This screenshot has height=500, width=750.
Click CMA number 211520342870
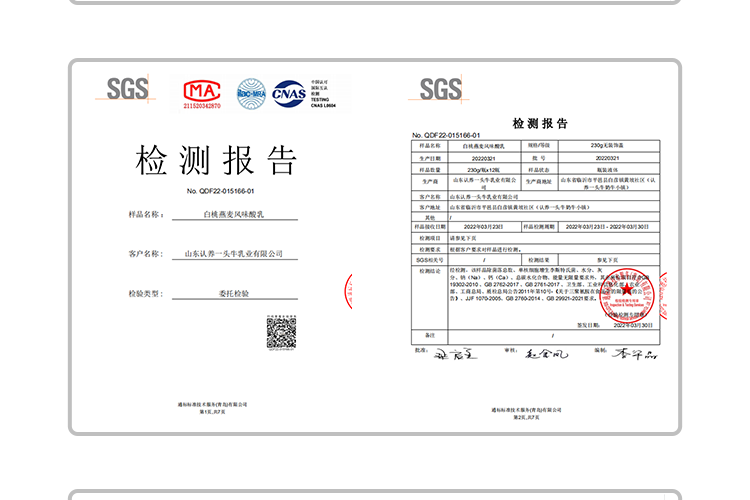(x=202, y=106)
